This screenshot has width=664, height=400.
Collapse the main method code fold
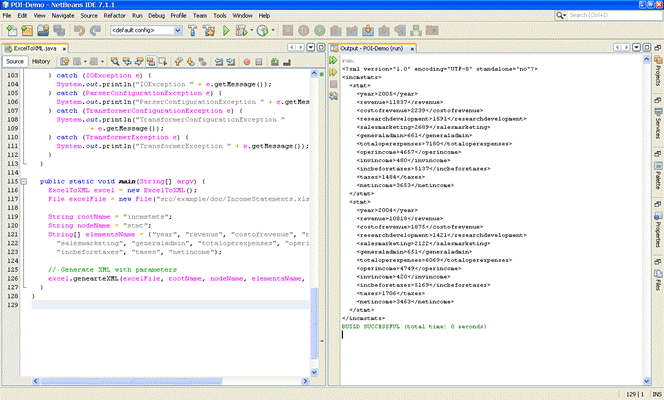click(x=24, y=182)
